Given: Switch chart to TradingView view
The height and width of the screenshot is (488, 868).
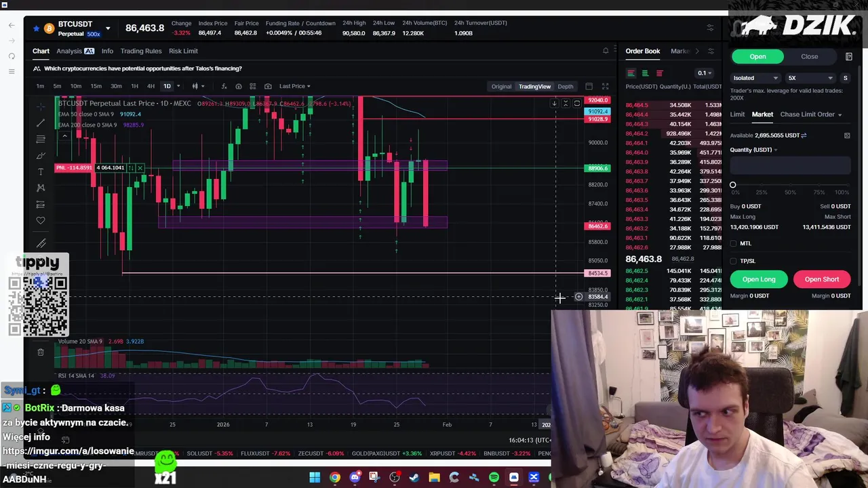Looking at the screenshot, I should click(x=534, y=87).
